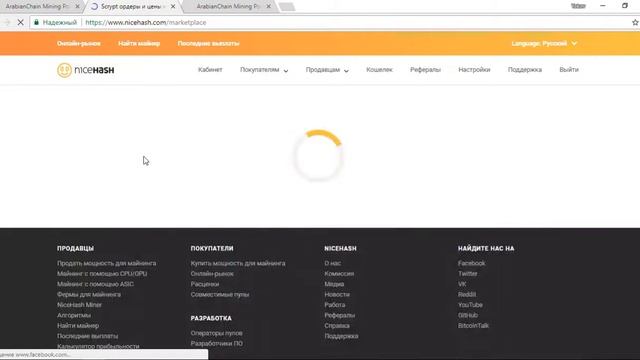This screenshot has width=640, height=360.
Task: Open Операторы пулов footer link
Action: click(x=216, y=333)
